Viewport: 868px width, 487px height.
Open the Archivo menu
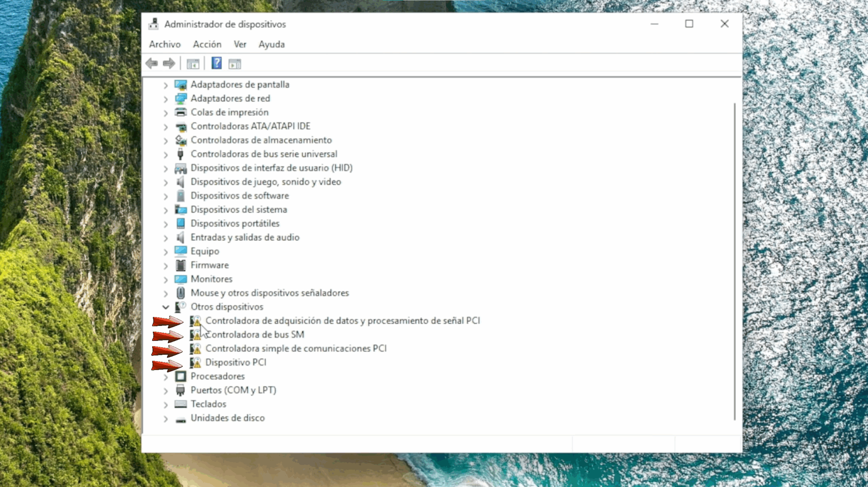coord(165,44)
